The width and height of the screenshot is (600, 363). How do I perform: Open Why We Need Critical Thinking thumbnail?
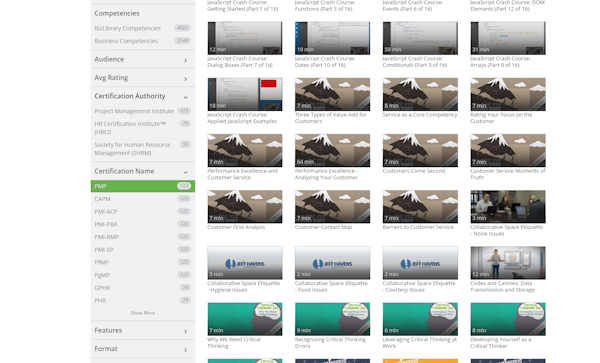(x=245, y=319)
